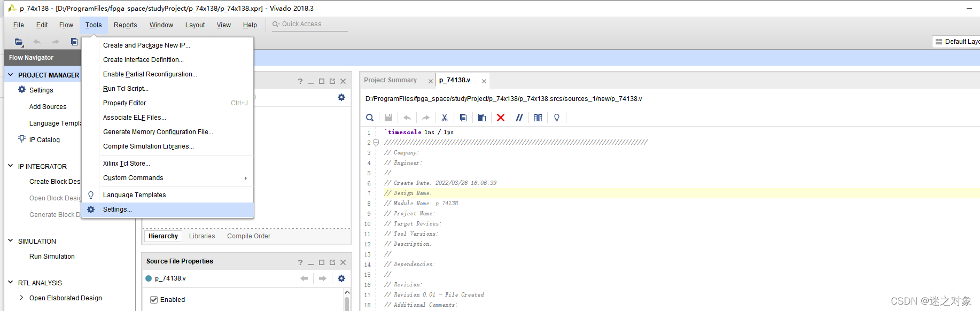The image size is (980, 311).
Task: Open the Source File Properties gear settings
Action: [341, 278]
